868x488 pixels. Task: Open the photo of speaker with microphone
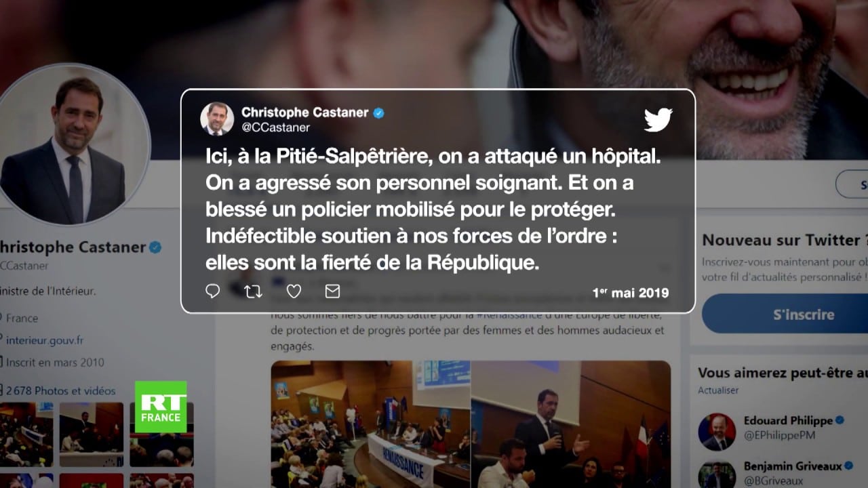(x=571, y=424)
